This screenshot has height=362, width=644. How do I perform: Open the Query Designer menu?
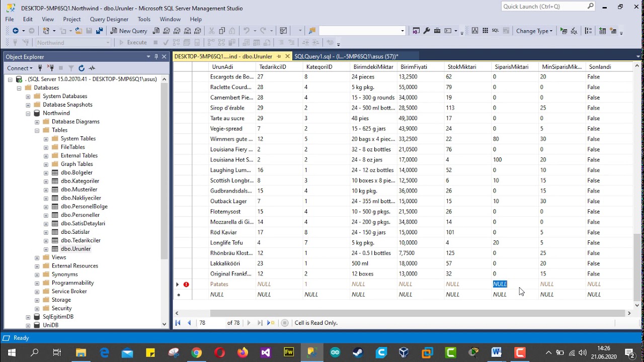pyautogui.click(x=109, y=19)
